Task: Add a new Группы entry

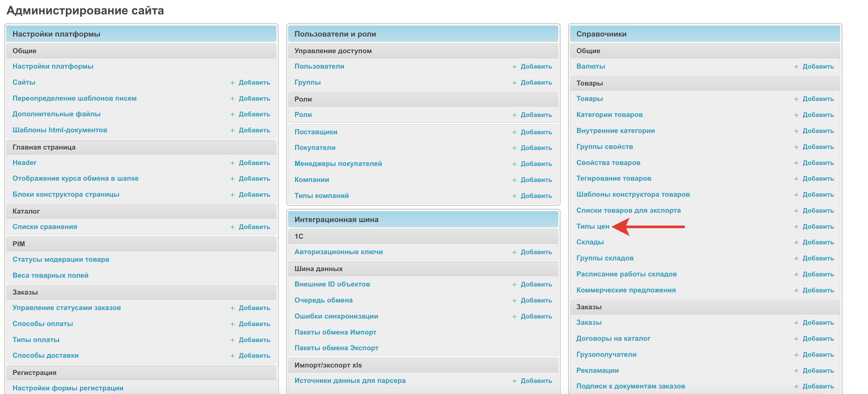Action: click(x=536, y=83)
